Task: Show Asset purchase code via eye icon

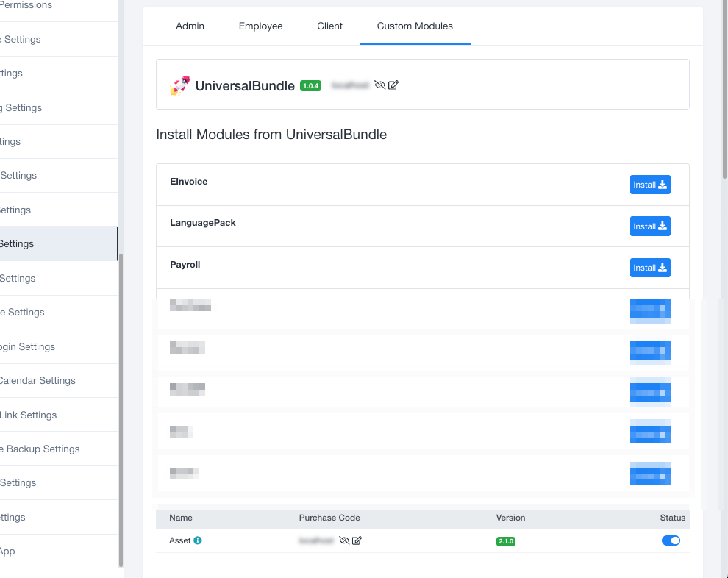Action: (343, 540)
